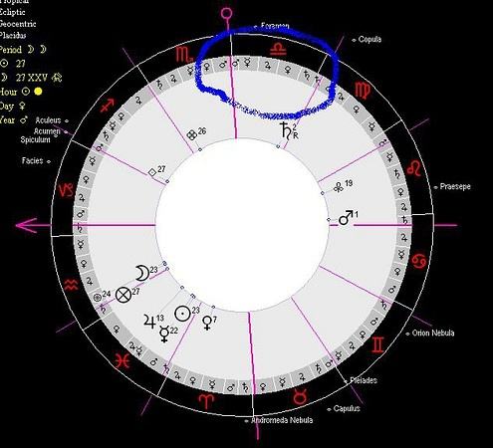493x448 pixels.
Task: Click the Moon crescent glyph at 23
Action: coord(142,273)
